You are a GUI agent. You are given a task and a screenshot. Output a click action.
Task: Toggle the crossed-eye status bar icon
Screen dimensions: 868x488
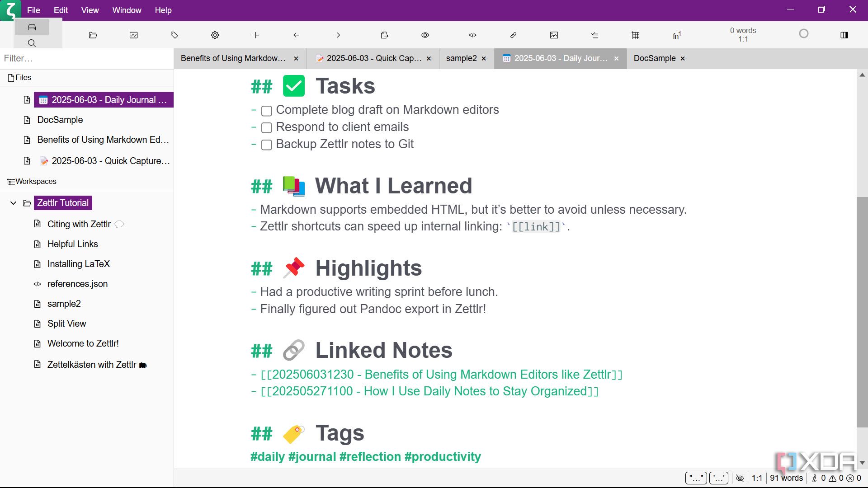pos(740,478)
